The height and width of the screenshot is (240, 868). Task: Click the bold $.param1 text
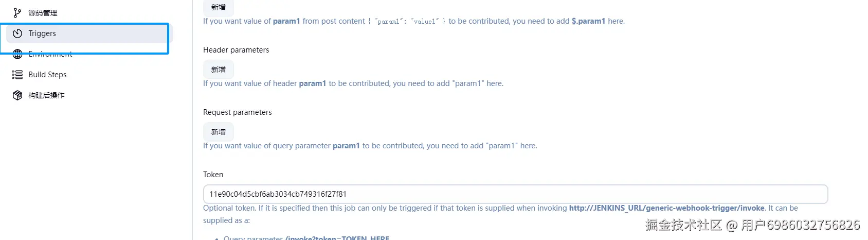pos(588,21)
